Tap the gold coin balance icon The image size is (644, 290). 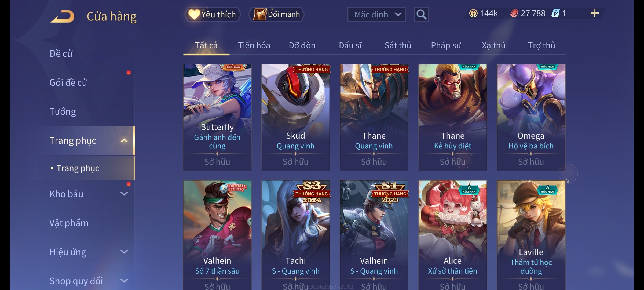click(473, 13)
